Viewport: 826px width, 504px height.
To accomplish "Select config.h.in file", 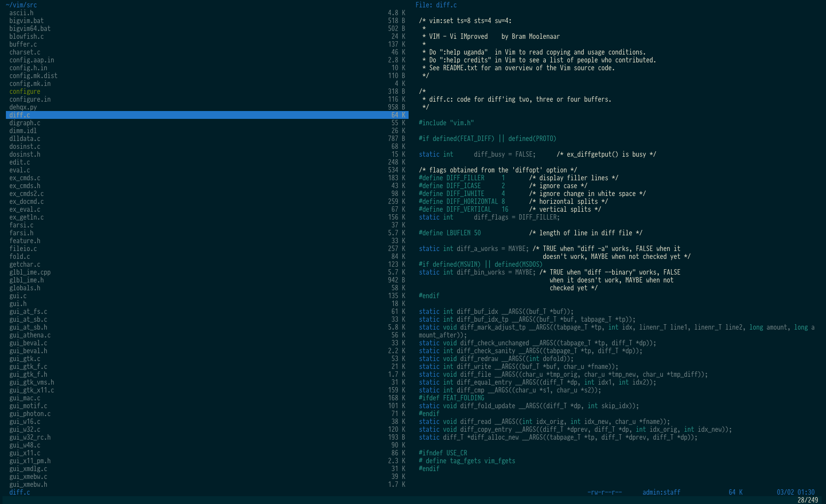I will (207, 68).
